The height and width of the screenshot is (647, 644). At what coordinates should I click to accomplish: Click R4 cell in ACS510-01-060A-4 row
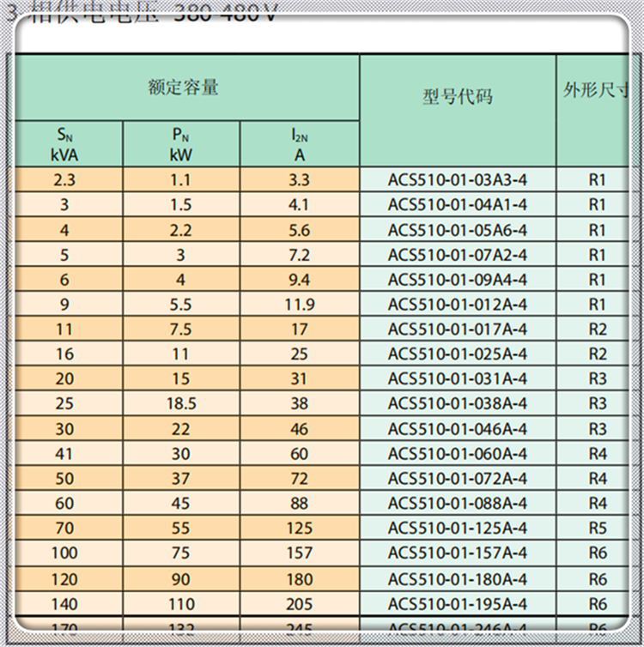(x=592, y=454)
